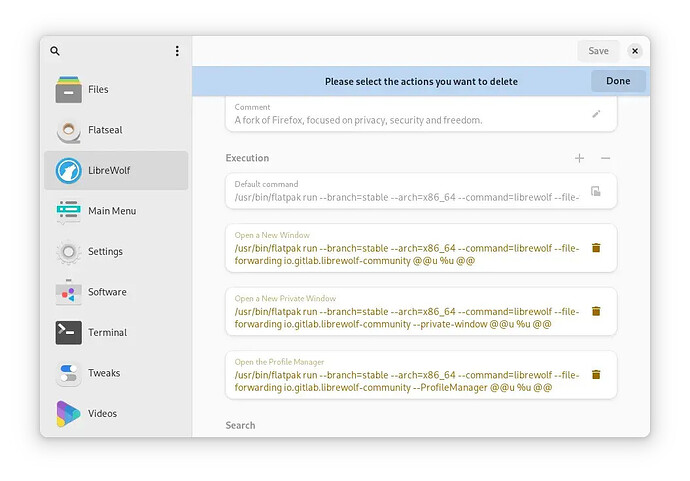
Task: Delete the Open a New Private Window action
Action: (596, 311)
